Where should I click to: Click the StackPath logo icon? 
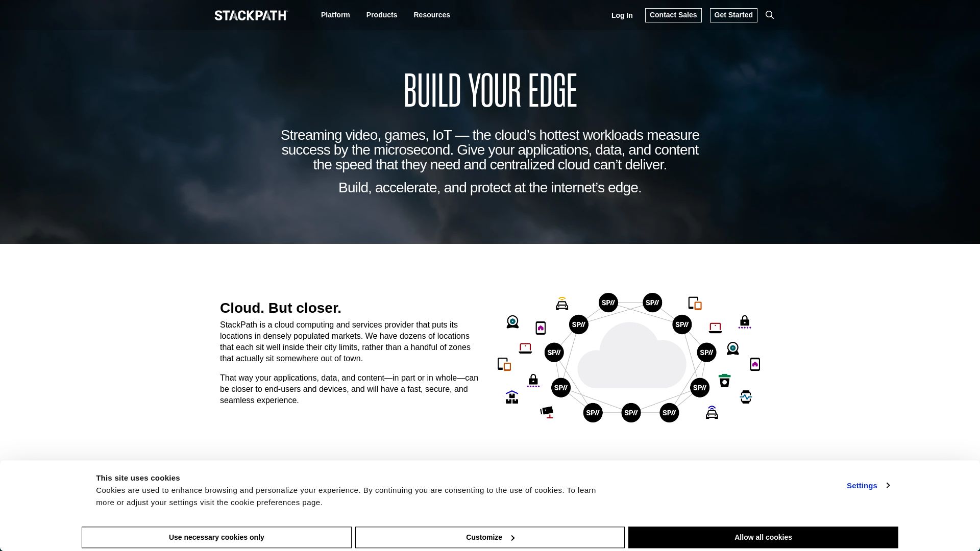pyautogui.click(x=251, y=15)
